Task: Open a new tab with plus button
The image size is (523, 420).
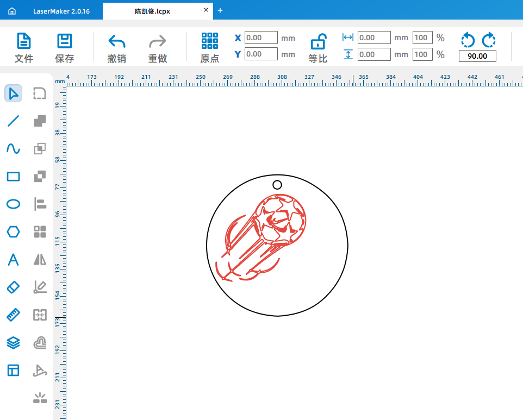Action: 220,10
